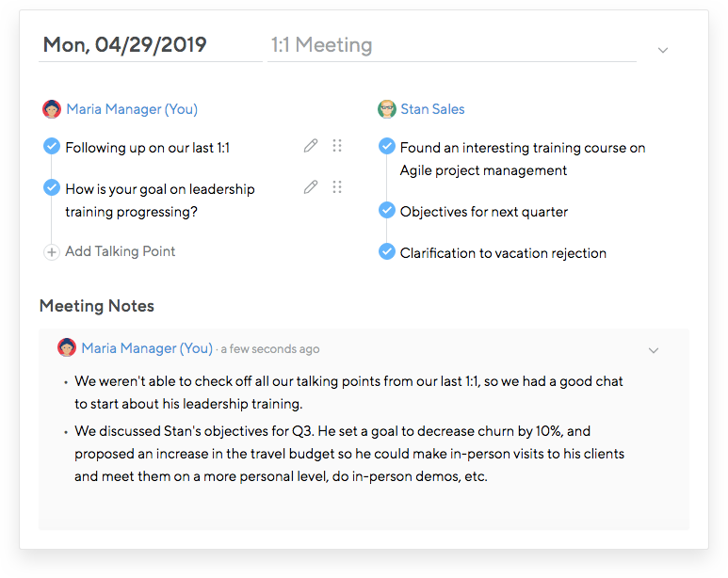This screenshot has height=578, width=728.
Task: Click 'Add Talking Point' text
Action: [120, 251]
